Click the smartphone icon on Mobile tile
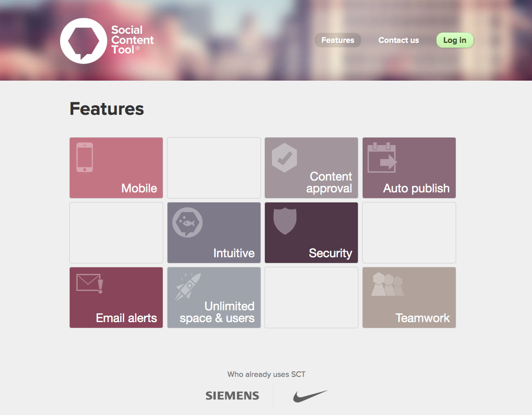 pyautogui.click(x=85, y=157)
